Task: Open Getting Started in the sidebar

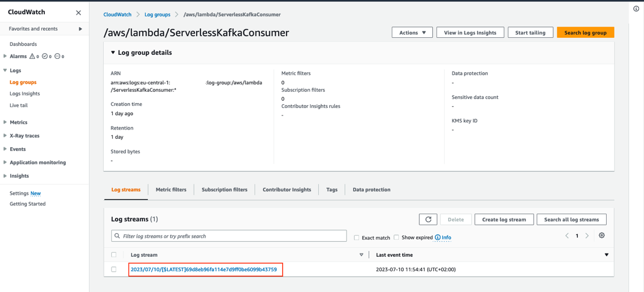Action: click(x=28, y=204)
